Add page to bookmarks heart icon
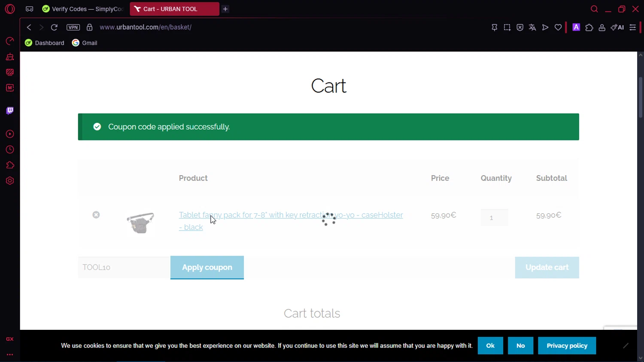Screen dimensions: 644x362 558,27
